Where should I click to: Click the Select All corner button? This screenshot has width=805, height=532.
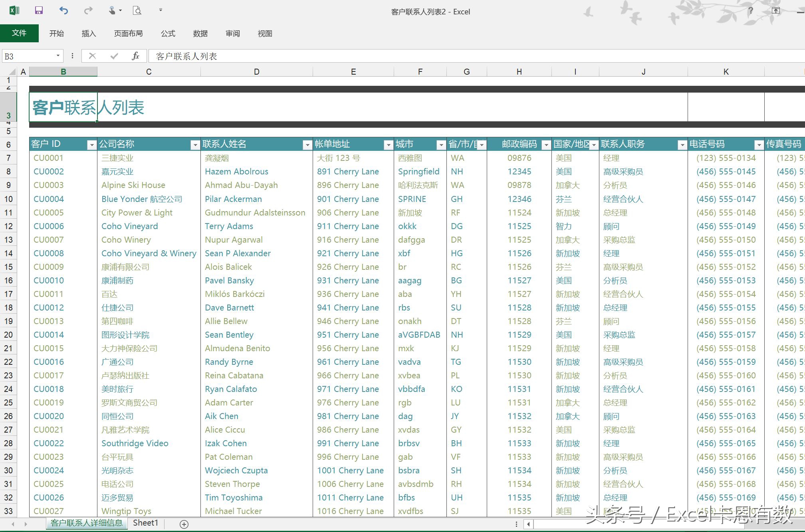pos(12,72)
